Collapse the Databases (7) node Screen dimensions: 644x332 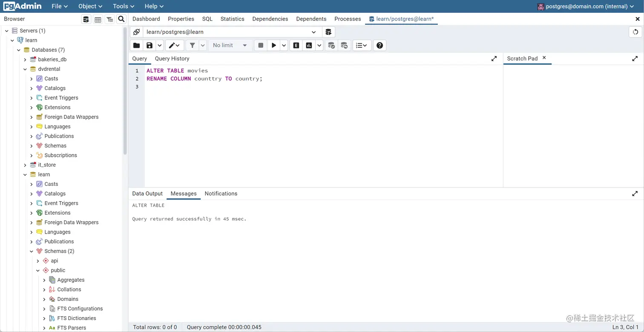pos(19,50)
